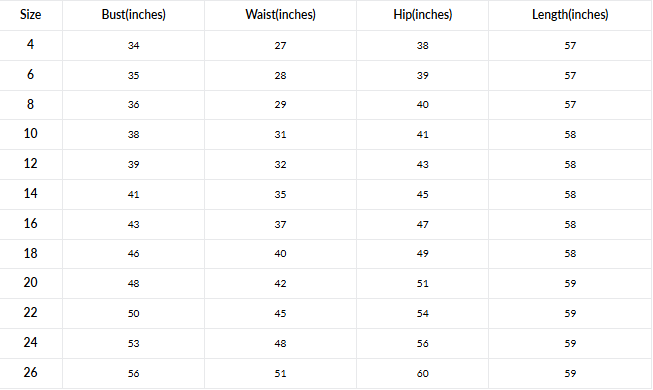
Task: Select the size 4 row label
Action: (30, 44)
